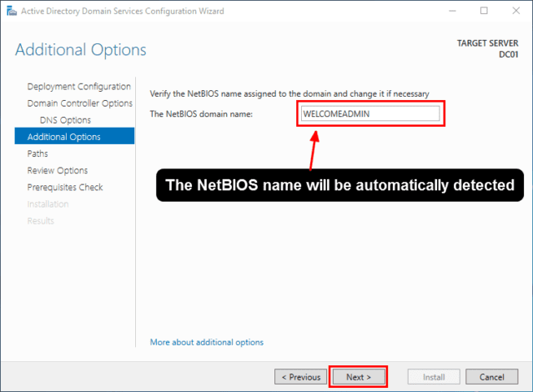
Task: Jump to Paths step
Action: coord(38,153)
